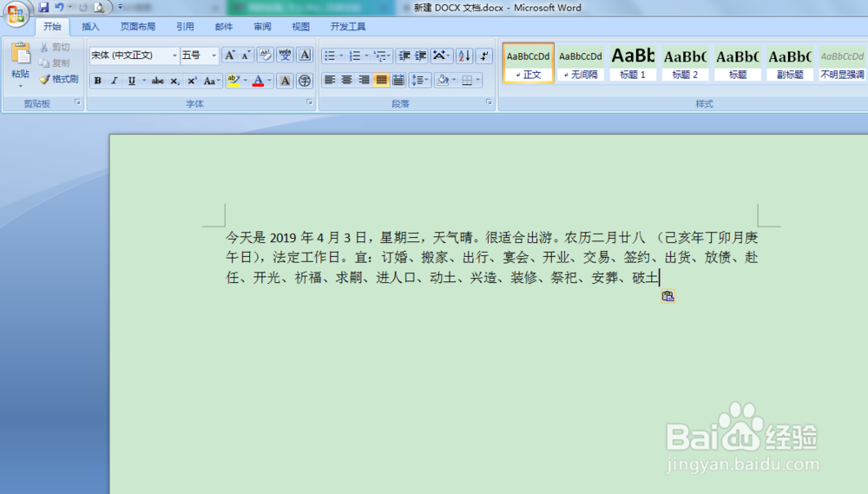
Task: Open font name combo box 宋体
Action: click(x=134, y=56)
